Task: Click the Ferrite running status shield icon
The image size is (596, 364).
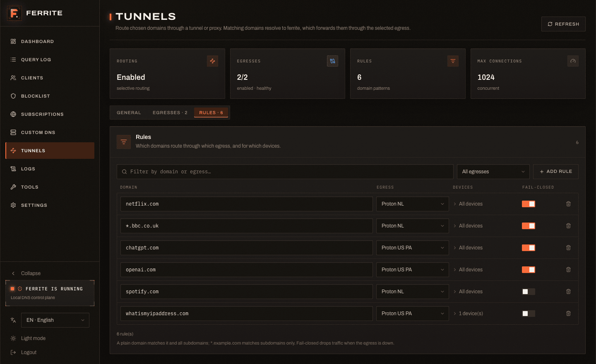Action: pos(20,289)
